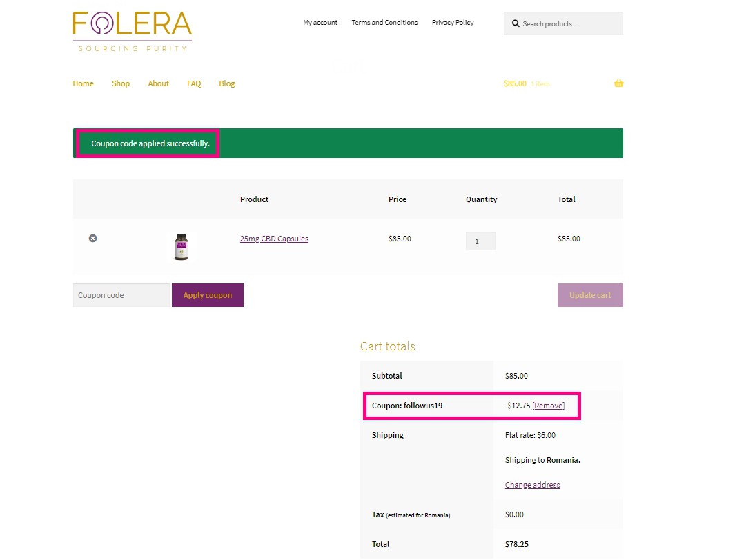Click the Folera logo
The height and width of the screenshot is (560, 735).
click(132, 31)
